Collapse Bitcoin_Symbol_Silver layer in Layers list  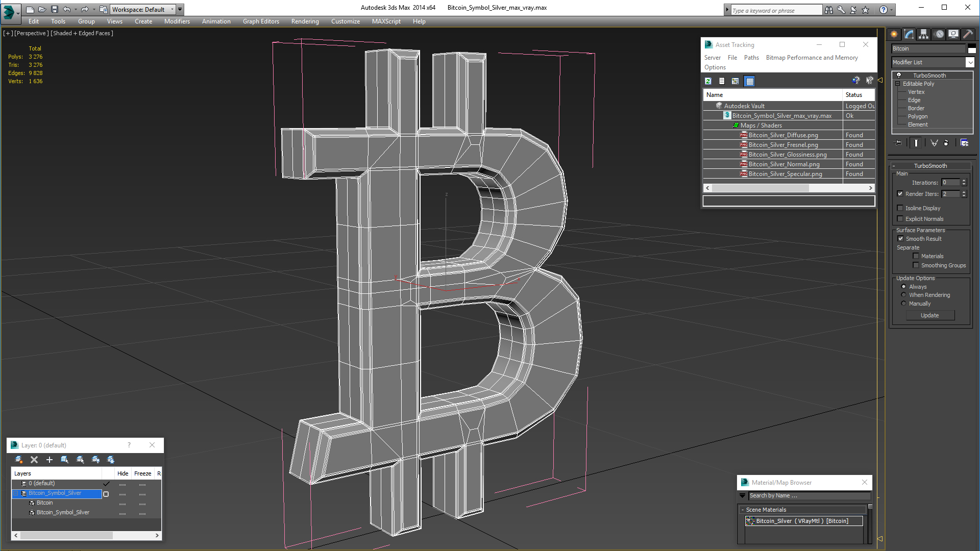click(x=16, y=493)
